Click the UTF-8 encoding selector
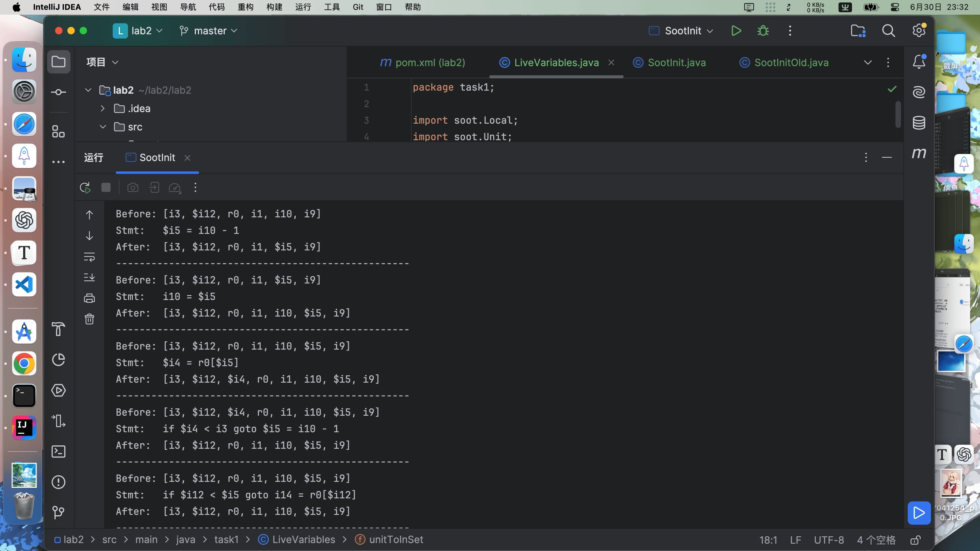The image size is (980, 551). coord(829,540)
